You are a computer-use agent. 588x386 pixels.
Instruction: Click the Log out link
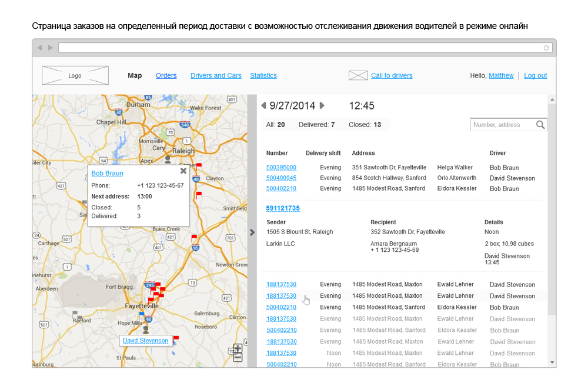pos(535,75)
